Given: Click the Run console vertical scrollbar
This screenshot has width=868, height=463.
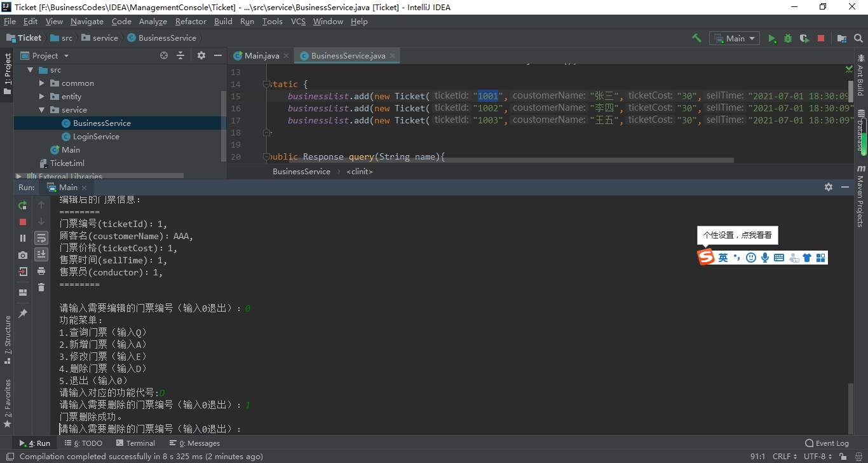Looking at the screenshot, I should pyautogui.click(x=851, y=408).
